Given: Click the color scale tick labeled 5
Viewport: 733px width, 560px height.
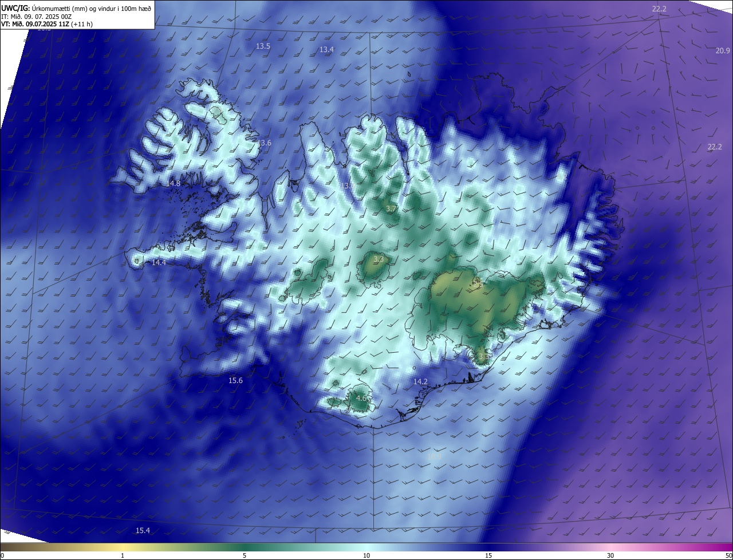Looking at the screenshot, I should click(245, 555).
